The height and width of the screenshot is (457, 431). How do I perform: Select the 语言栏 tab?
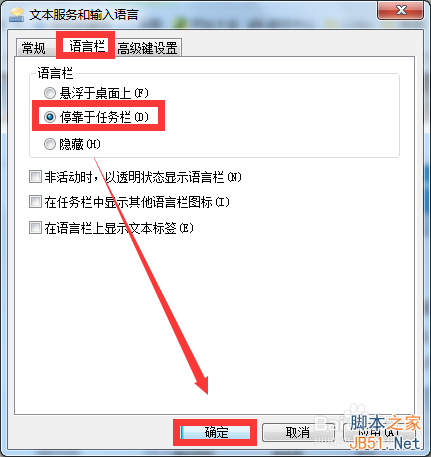point(86,46)
